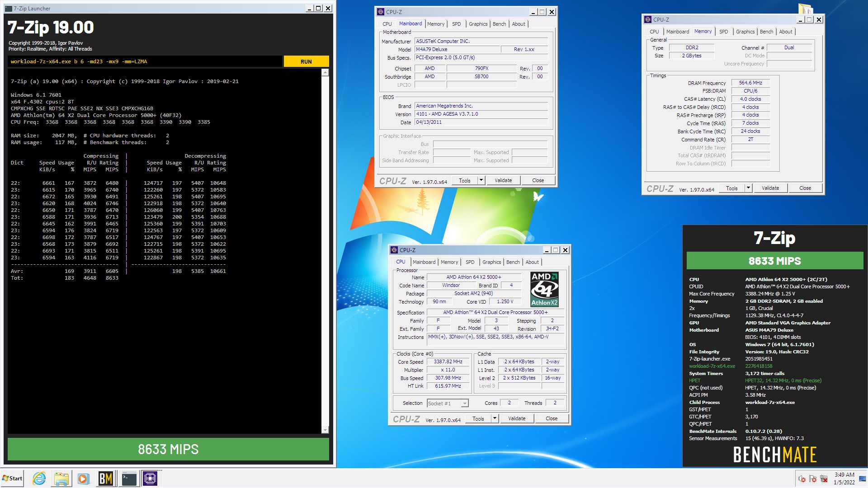
Task: Open the Socket #1 selection dropdown
Action: [448, 404]
